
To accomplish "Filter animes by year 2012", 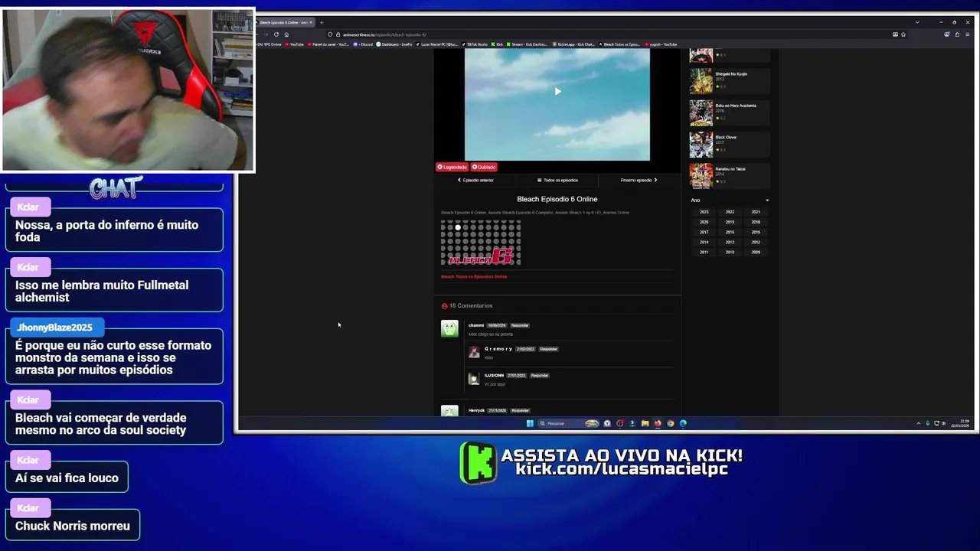I will coord(756,242).
